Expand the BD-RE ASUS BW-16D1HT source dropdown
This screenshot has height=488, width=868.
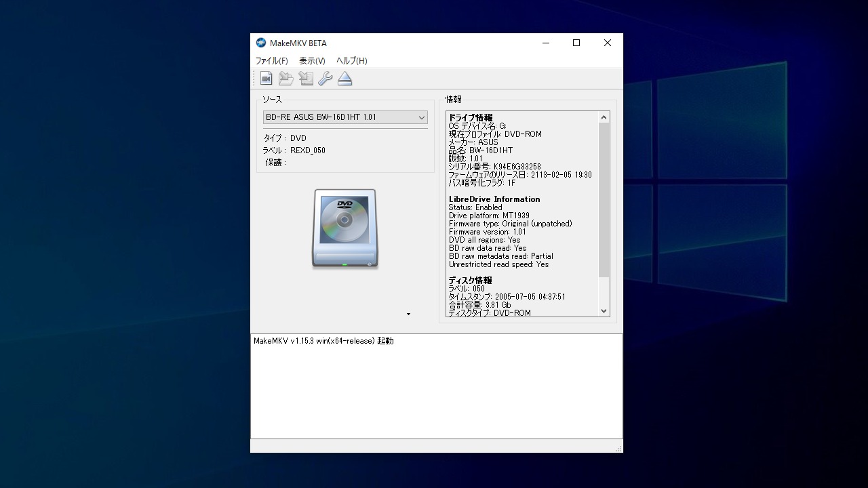[345, 117]
